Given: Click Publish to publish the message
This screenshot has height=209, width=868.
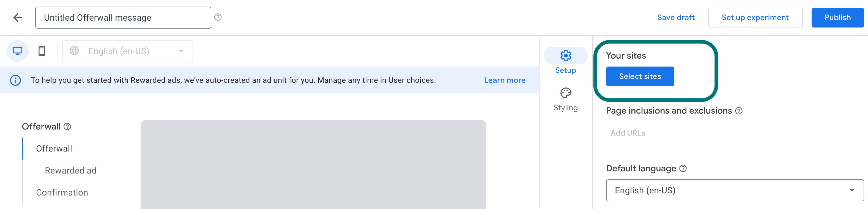Looking at the screenshot, I should (838, 18).
